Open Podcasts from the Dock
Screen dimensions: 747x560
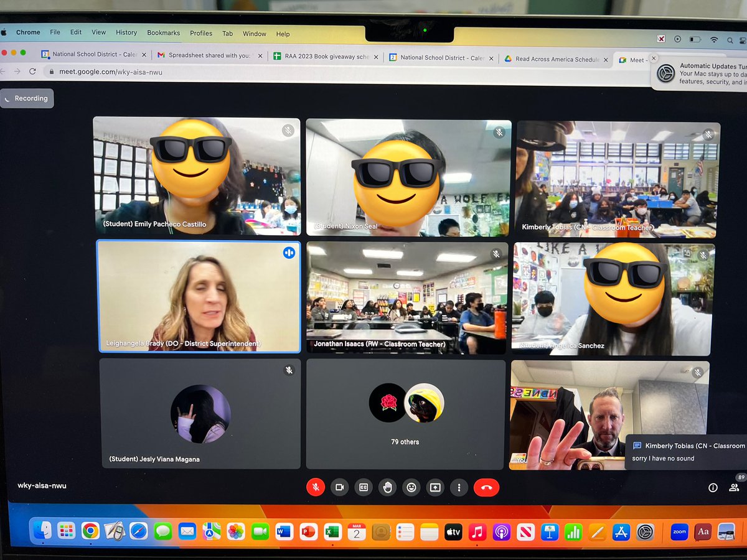pyautogui.click(x=502, y=533)
